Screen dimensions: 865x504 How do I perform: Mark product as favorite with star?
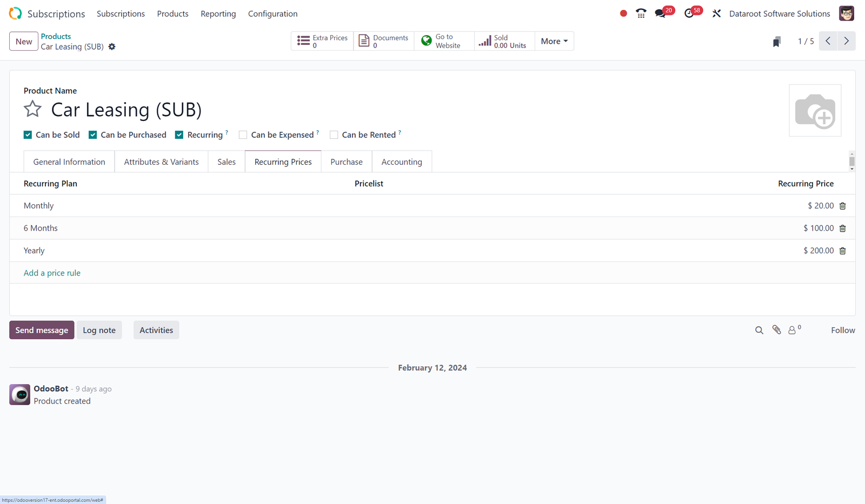(x=32, y=109)
